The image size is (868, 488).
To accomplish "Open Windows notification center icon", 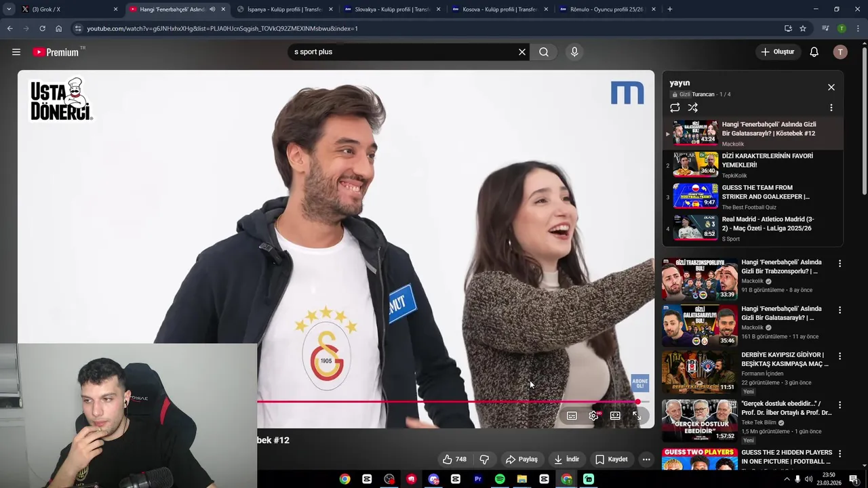I will 854,479.
